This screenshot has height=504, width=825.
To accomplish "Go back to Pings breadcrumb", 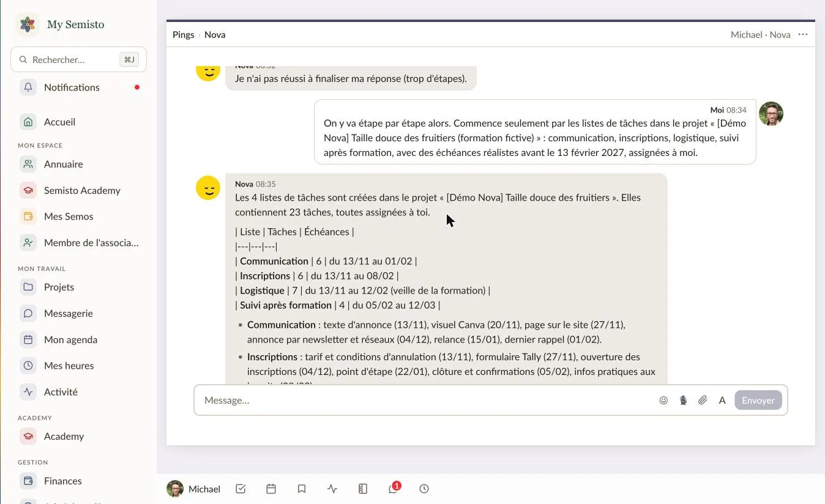I will click(183, 35).
